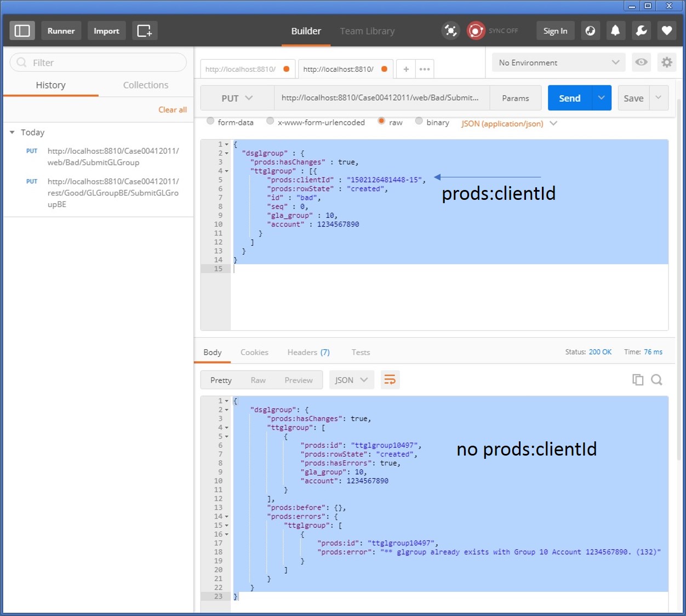The height and width of the screenshot is (616, 686).
Task: Switch to the Collections tab
Action: coord(145,85)
